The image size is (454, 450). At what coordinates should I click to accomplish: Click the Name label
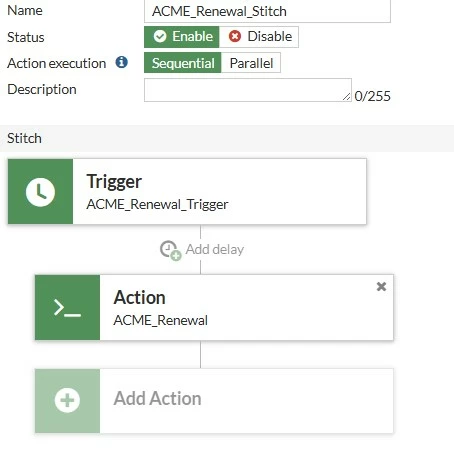click(x=25, y=10)
